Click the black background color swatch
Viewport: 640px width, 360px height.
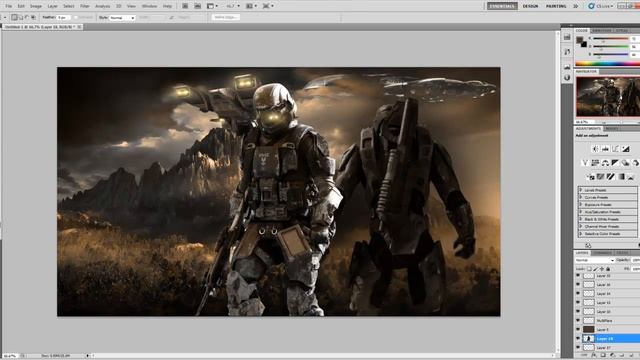584,44
